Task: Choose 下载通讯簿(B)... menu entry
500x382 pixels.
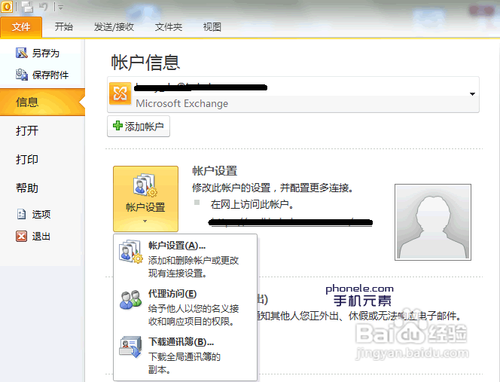Action: pyautogui.click(x=185, y=355)
